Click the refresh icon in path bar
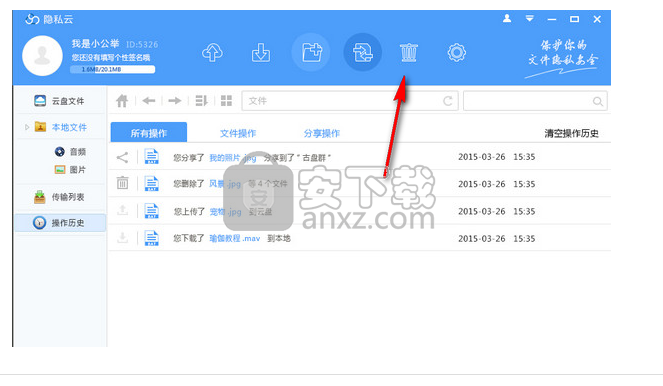 (448, 101)
